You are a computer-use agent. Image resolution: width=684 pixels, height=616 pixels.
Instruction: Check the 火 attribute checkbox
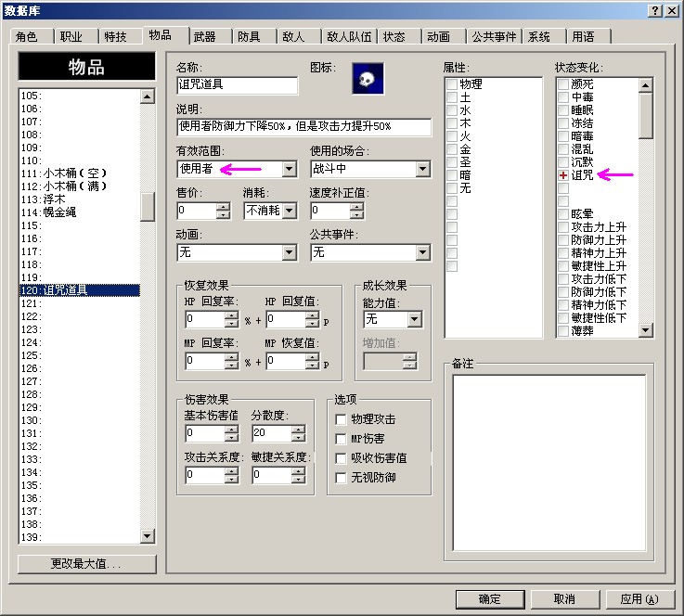tap(452, 136)
